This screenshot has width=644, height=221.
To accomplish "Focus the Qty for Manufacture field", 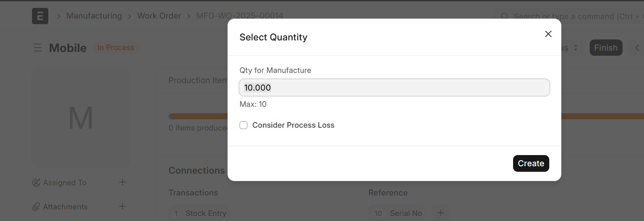I will [x=394, y=88].
